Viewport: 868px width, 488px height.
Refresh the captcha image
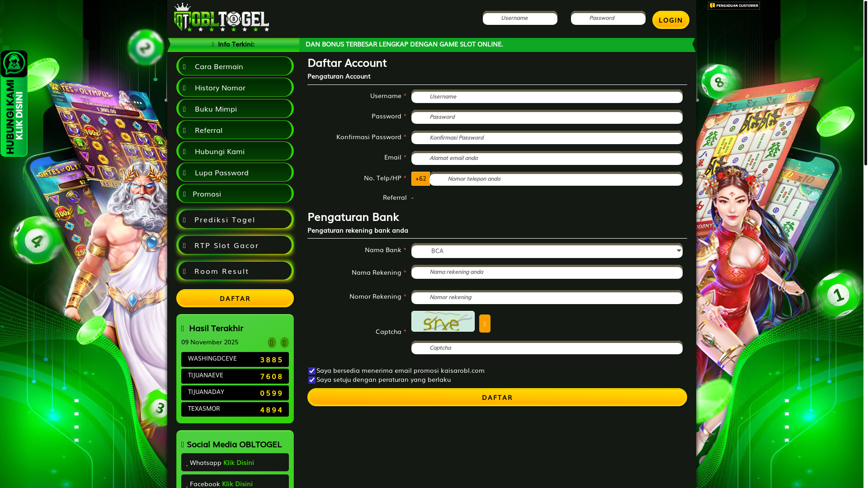click(x=485, y=324)
